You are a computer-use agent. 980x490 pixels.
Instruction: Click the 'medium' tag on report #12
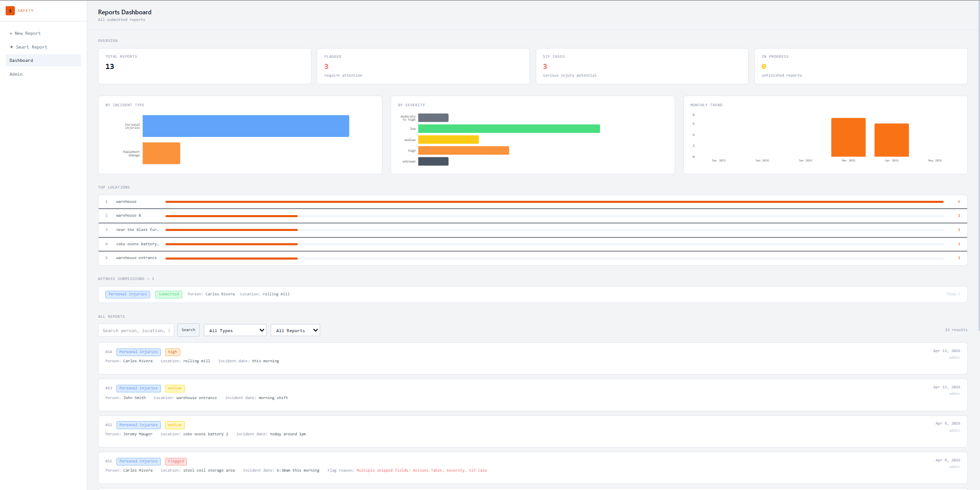(175, 425)
